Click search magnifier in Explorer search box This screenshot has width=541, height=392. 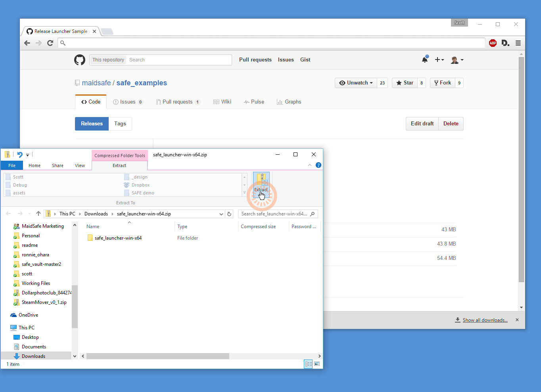[313, 214]
